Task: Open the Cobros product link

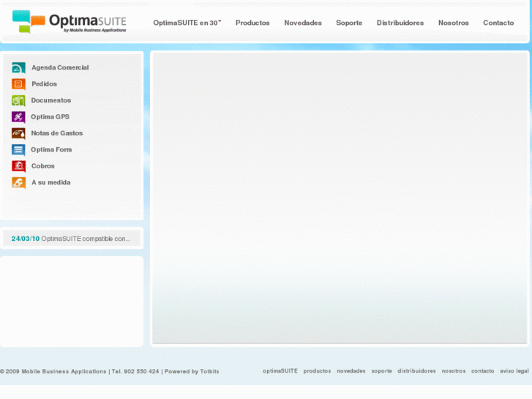Action: coord(42,165)
